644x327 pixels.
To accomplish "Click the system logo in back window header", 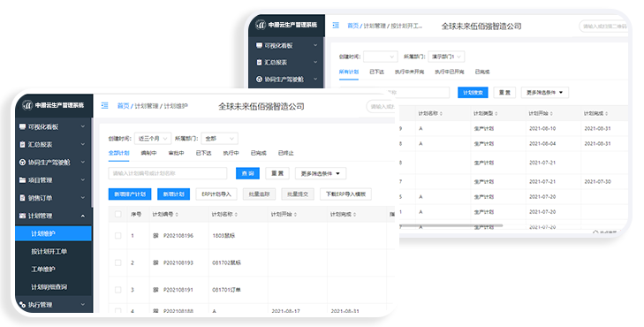I will point(261,25).
